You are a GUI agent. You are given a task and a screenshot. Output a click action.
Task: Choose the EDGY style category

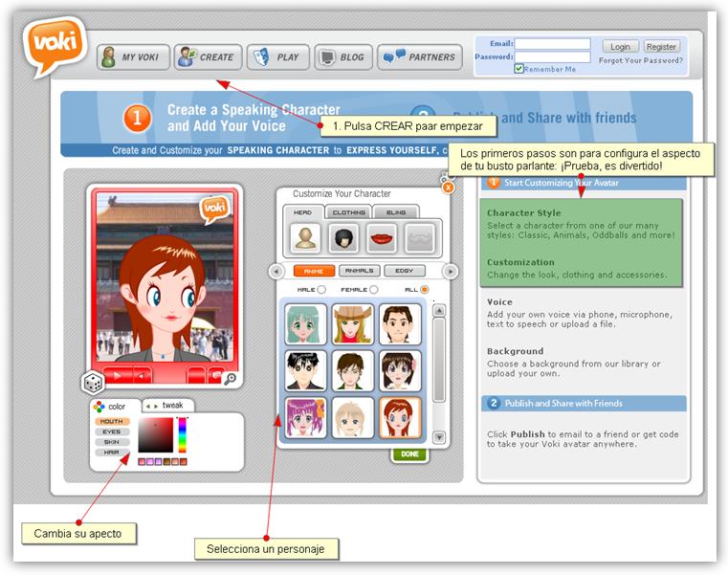click(405, 271)
